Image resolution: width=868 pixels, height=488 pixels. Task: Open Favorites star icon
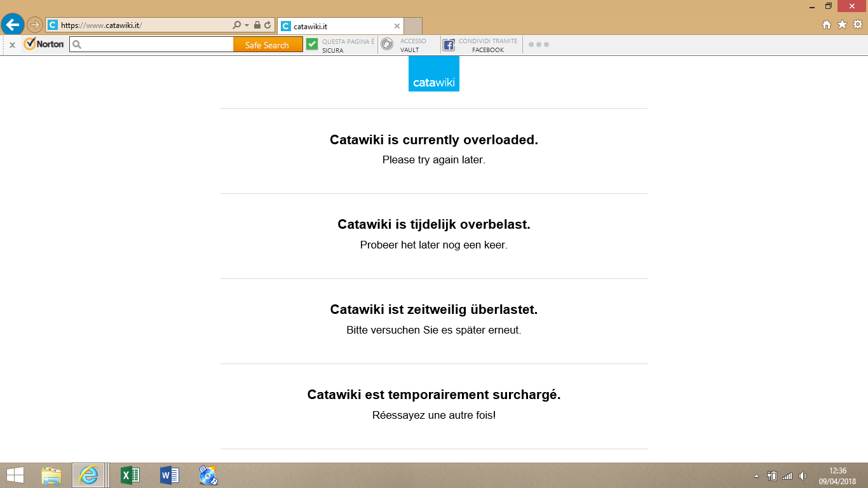pyautogui.click(x=842, y=25)
